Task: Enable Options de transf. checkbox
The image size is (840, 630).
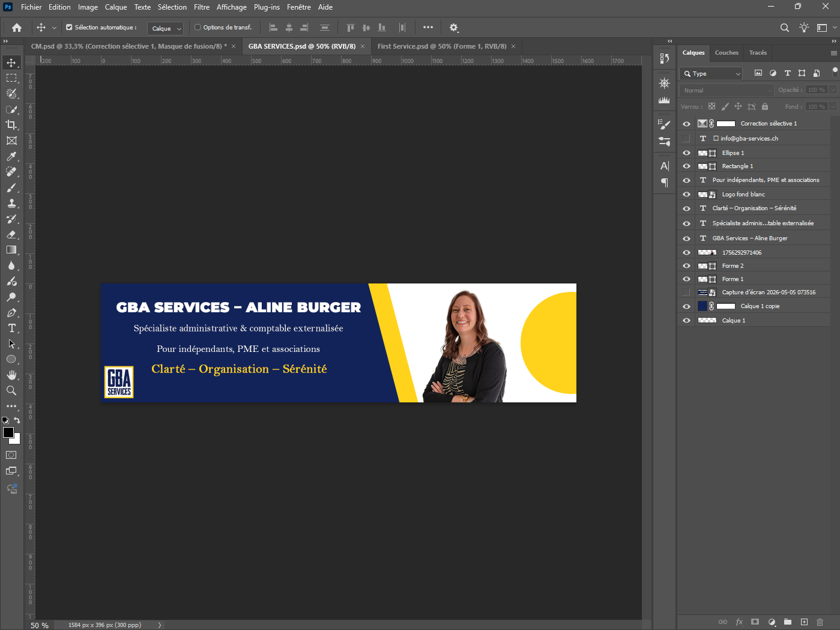Action: (x=198, y=28)
